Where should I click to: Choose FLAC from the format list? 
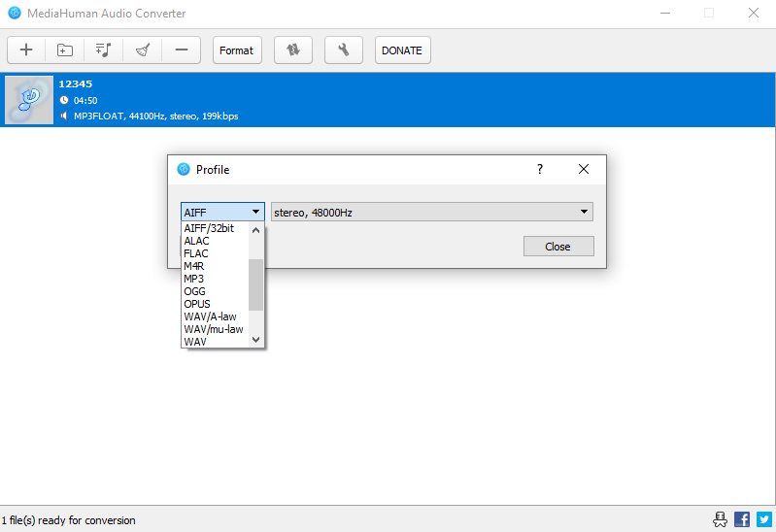[x=216, y=253]
